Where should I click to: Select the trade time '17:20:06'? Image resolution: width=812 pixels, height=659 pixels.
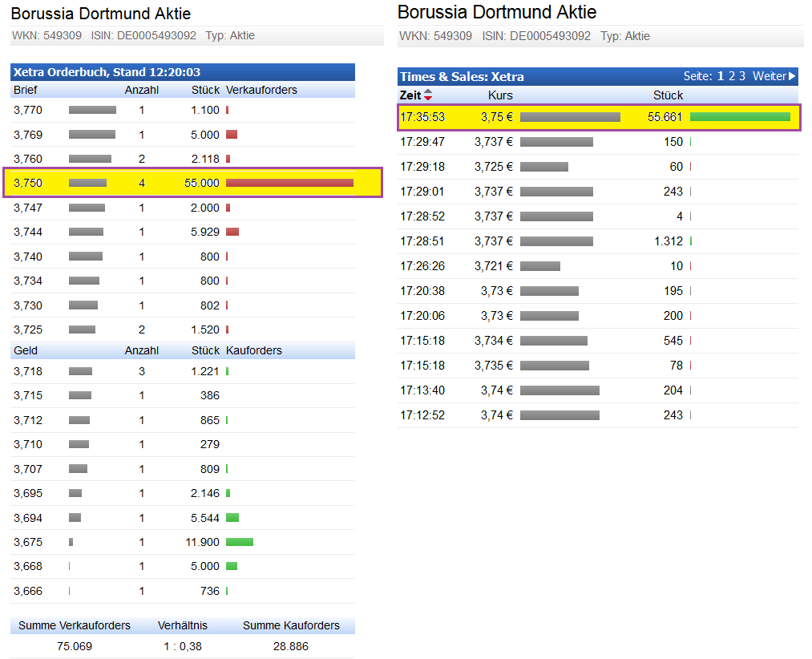tap(422, 316)
